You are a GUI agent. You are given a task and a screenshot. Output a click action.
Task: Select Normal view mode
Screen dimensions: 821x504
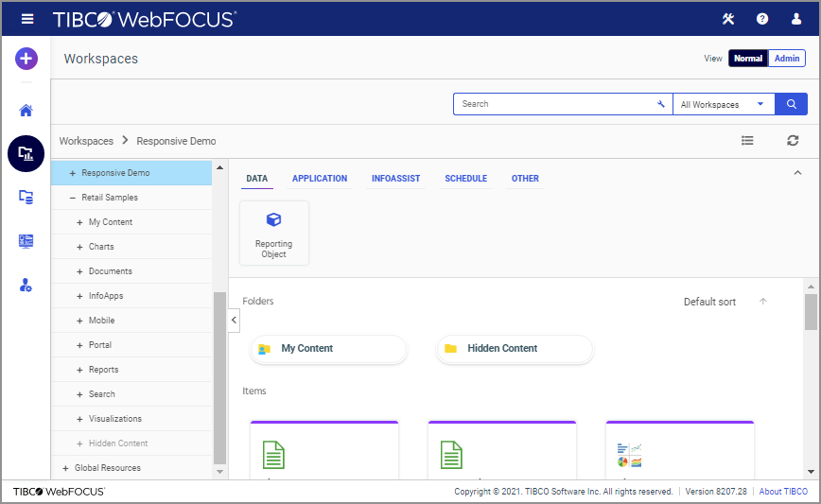point(747,58)
